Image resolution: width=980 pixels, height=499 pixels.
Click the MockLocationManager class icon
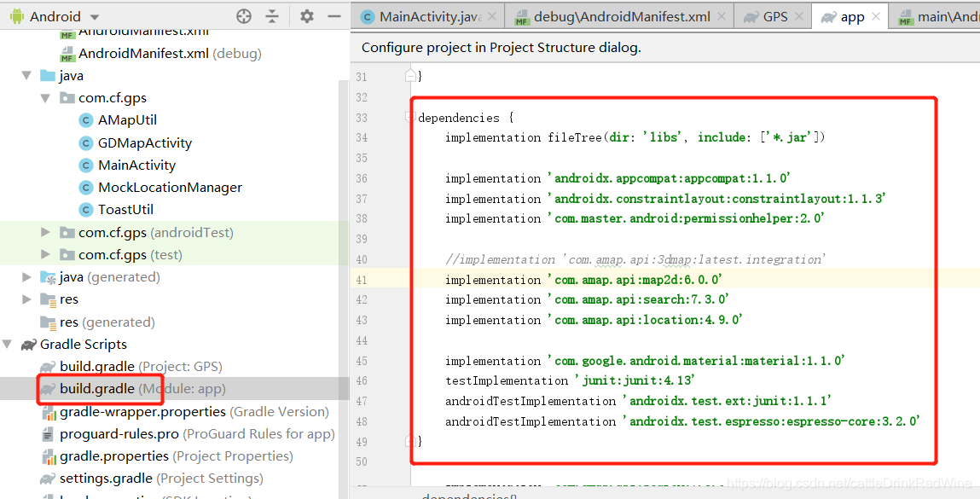coord(87,188)
